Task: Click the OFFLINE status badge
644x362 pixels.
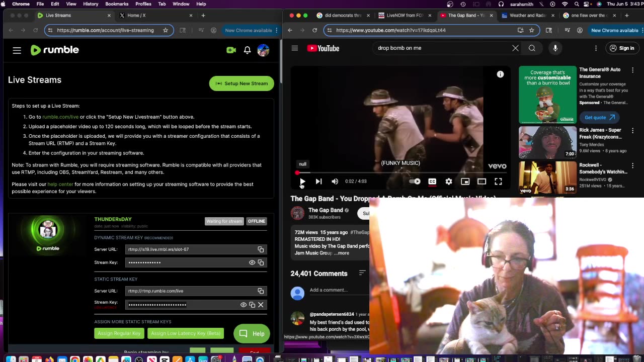Action: 256,221
